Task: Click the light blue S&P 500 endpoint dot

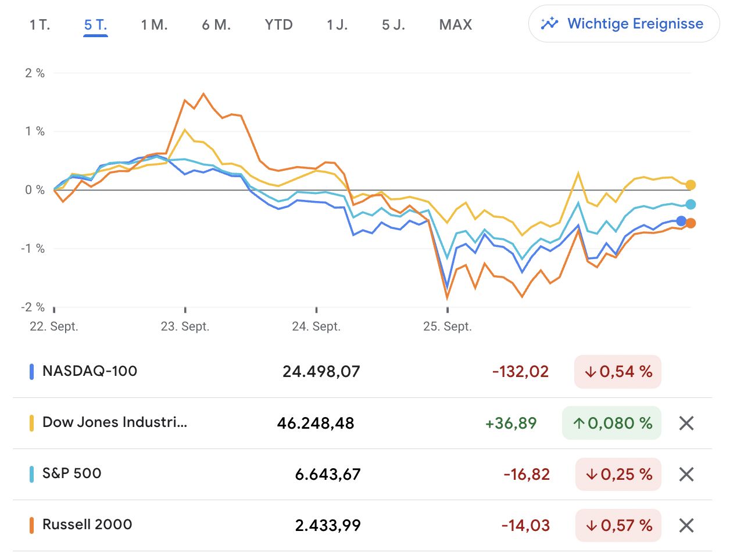Action: pyautogui.click(x=691, y=204)
